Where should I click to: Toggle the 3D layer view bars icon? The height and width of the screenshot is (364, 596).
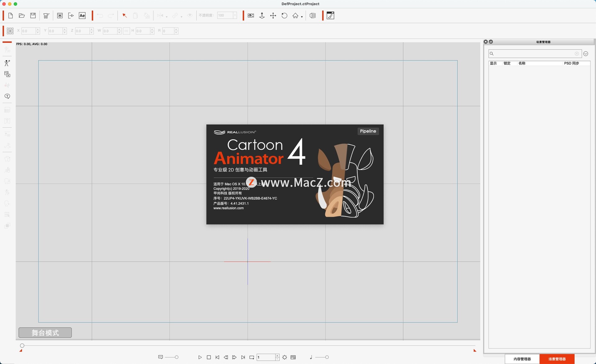coord(313,16)
